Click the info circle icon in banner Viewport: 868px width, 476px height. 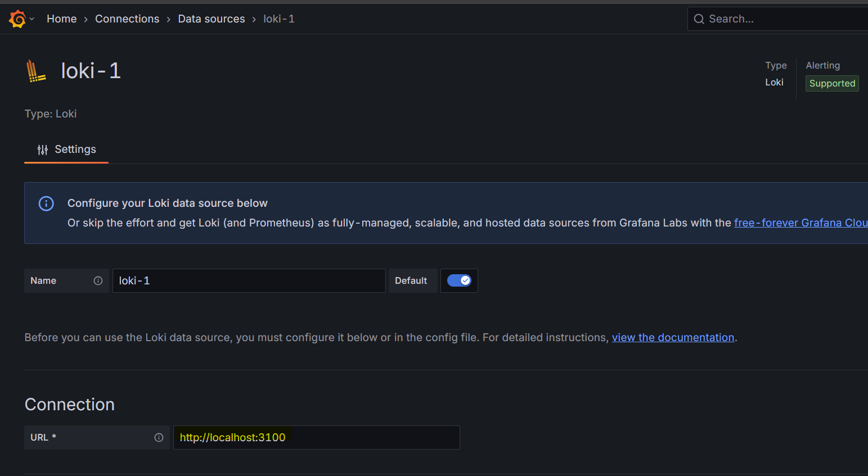pos(46,203)
